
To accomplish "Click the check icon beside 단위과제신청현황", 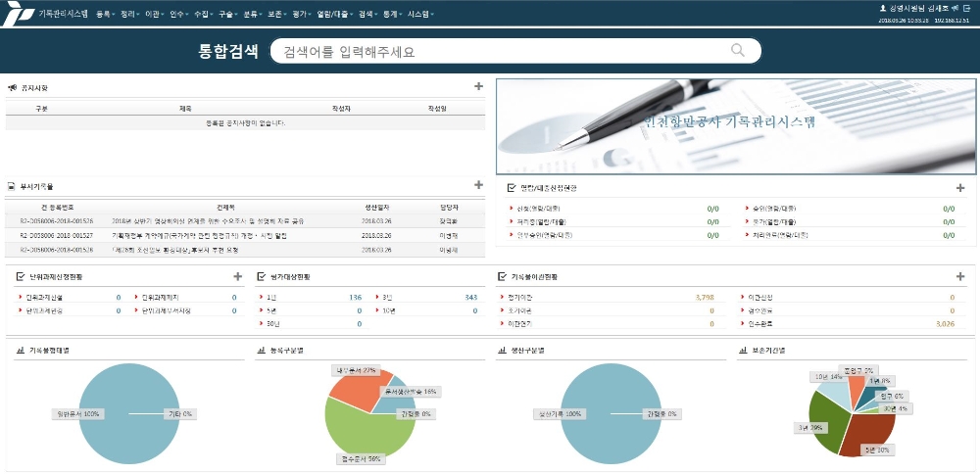I will coord(21,276).
